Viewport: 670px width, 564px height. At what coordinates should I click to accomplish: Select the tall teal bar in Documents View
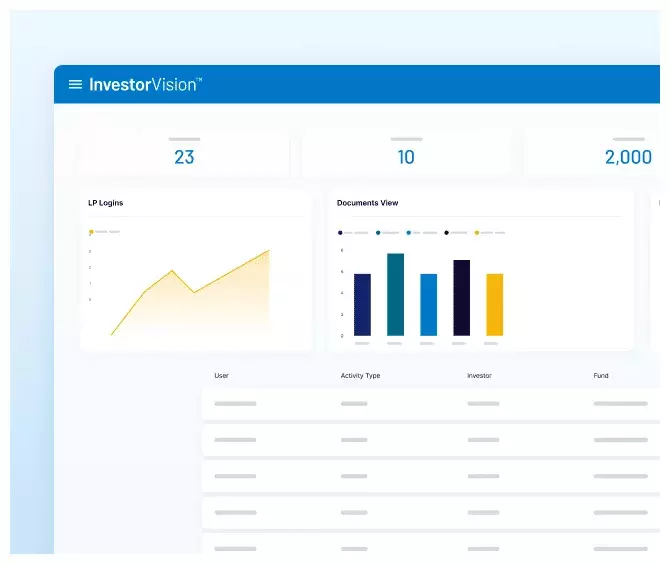tap(395, 295)
